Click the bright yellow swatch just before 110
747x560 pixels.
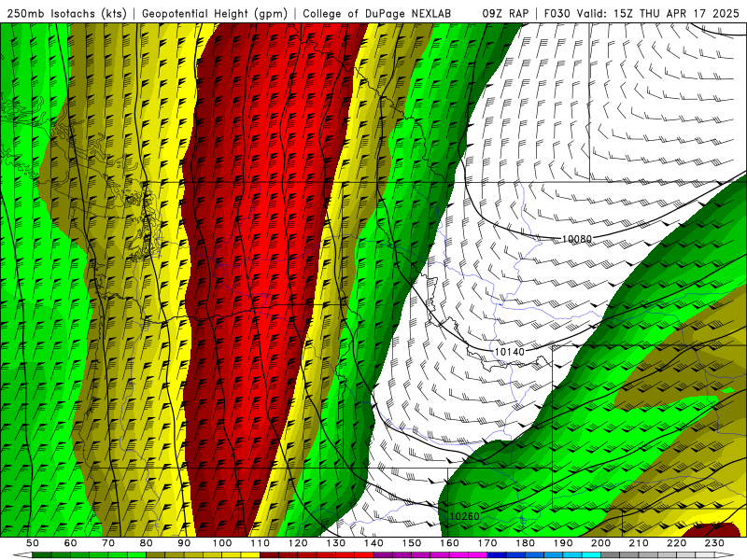[250, 554]
